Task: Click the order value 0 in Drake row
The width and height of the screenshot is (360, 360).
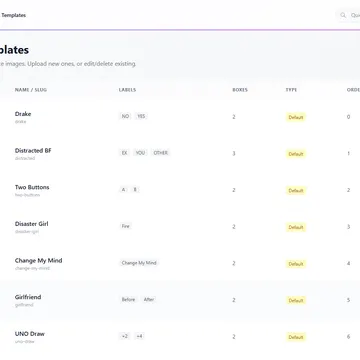Action: click(x=348, y=117)
